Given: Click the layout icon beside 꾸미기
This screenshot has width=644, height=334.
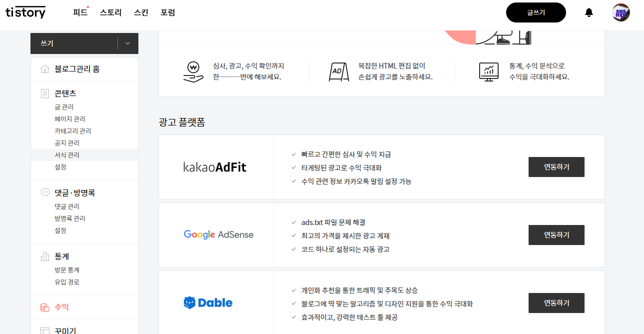Looking at the screenshot, I should (45, 331).
